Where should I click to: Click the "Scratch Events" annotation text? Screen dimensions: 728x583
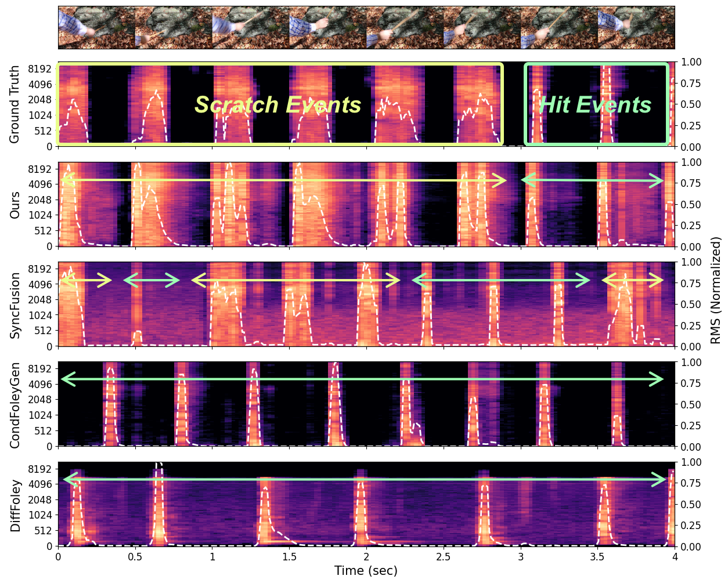coord(277,105)
